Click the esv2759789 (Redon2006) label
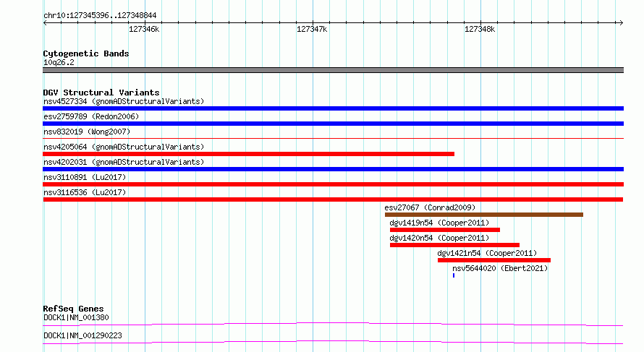Viewport: 644px width, 352px height. 91,116
